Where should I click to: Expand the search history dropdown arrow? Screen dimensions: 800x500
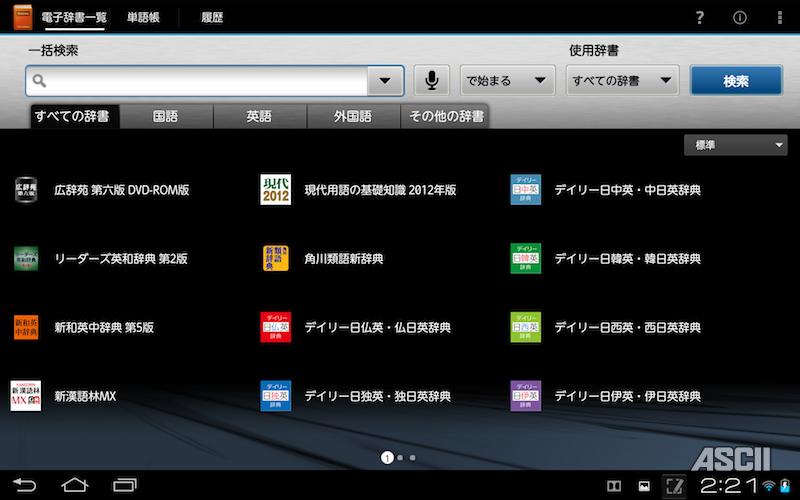(x=385, y=81)
